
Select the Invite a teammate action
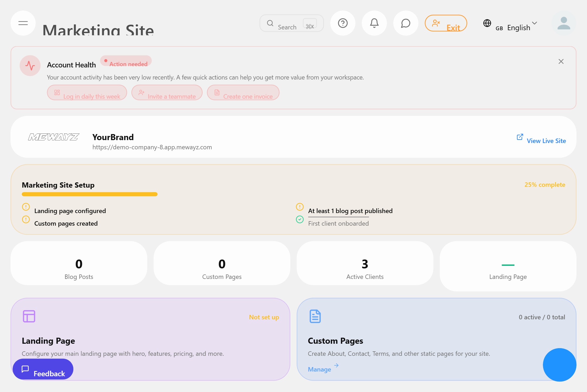pos(167,93)
